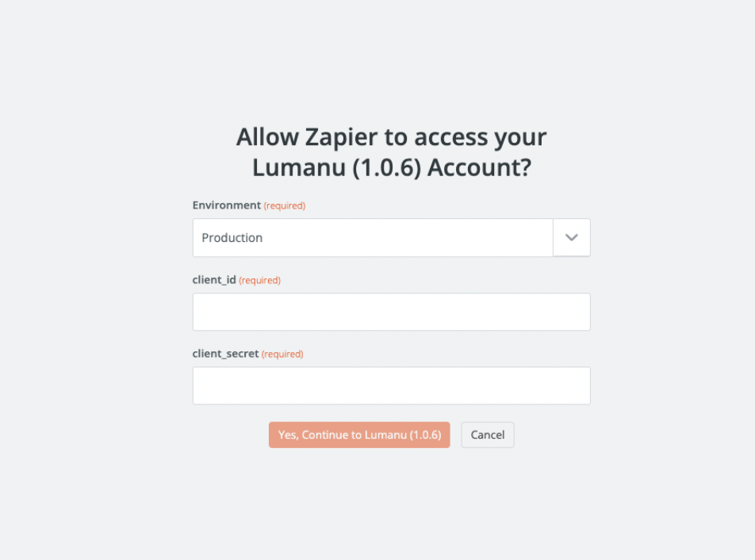Viewport: 755px width, 560px height.
Task: Click the Environment field label
Action: 226,205
